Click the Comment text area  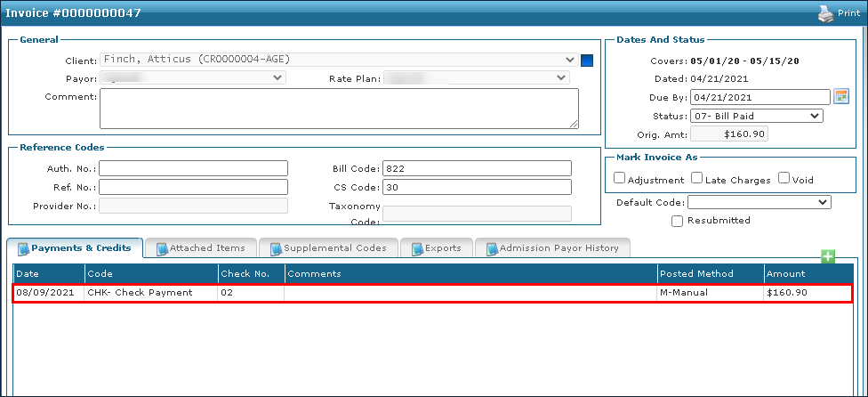point(338,108)
